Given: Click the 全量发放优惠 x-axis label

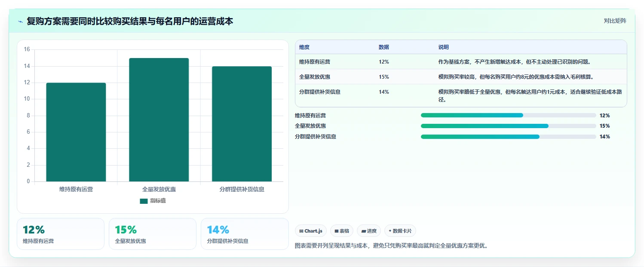Looking at the screenshot, I should pos(159,189).
